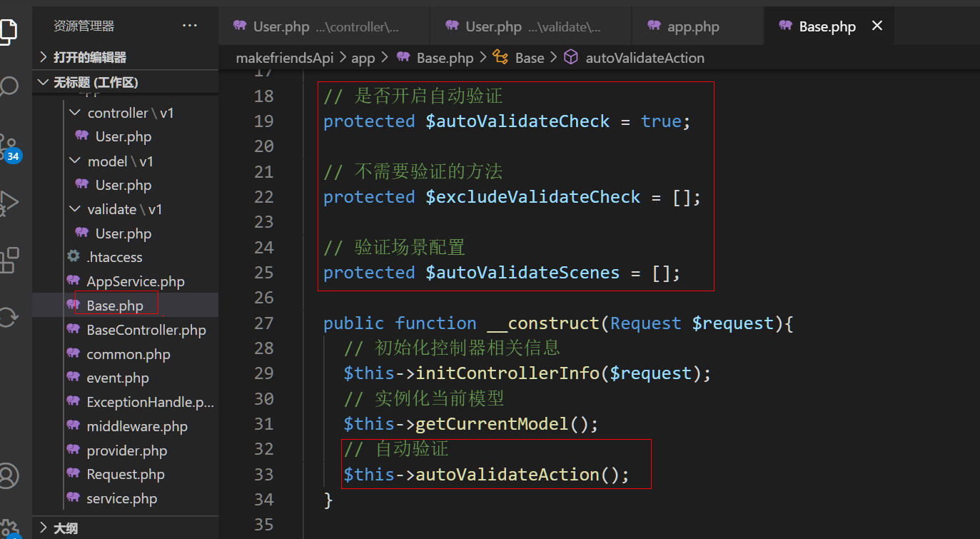980x539 pixels.
Task: Open .htaccess file in explorer
Action: tap(114, 257)
